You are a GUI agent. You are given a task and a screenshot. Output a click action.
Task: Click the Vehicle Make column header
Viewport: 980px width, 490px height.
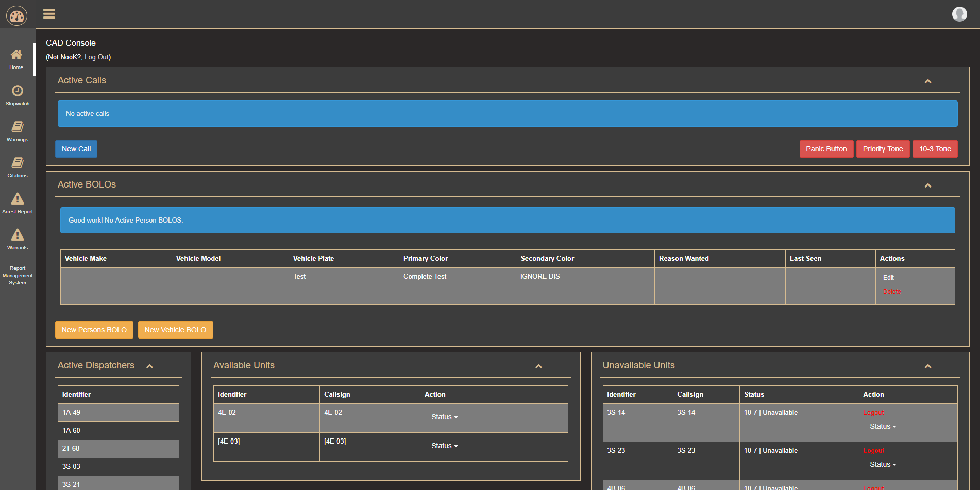116,259
